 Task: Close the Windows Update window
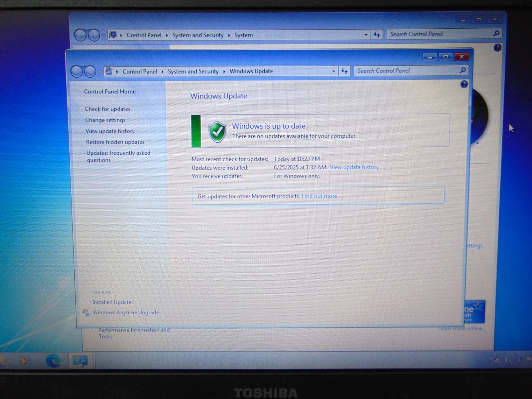point(462,57)
